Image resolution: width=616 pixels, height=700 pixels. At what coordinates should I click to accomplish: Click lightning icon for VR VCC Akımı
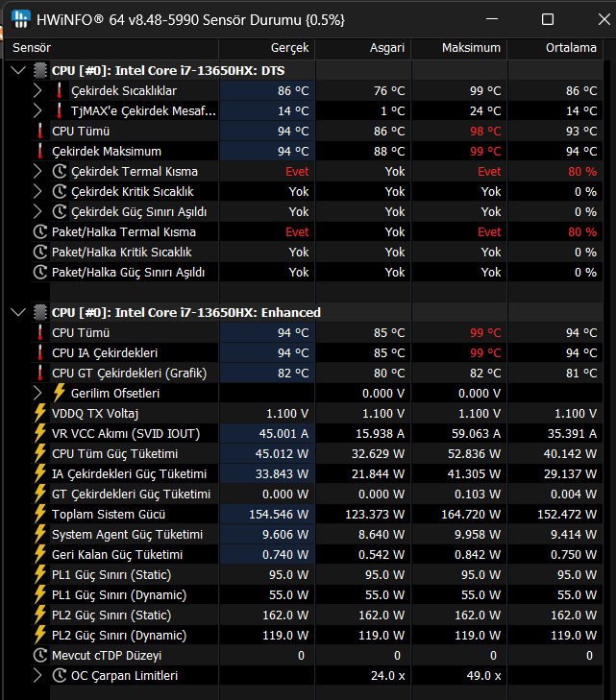(x=40, y=433)
